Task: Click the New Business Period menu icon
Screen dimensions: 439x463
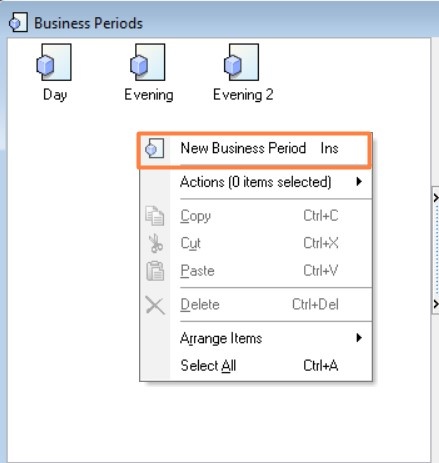Action: tap(155, 148)
